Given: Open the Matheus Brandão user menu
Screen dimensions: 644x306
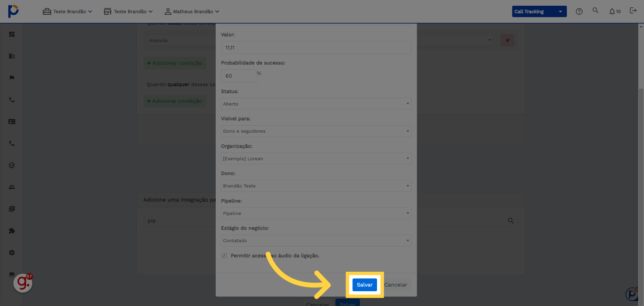Looking at the screenshot, I should pos(192,11).
